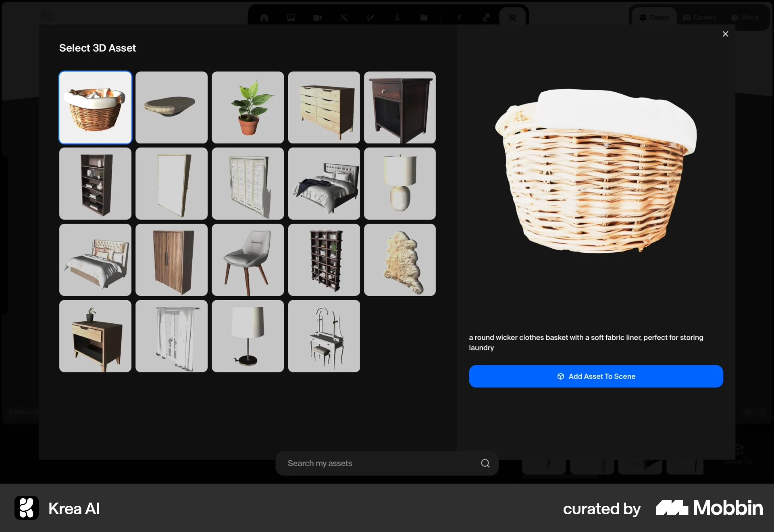
Task: Select the potted plant asset thumbnail
Action: pyautogui.click(x=248, y=108)
